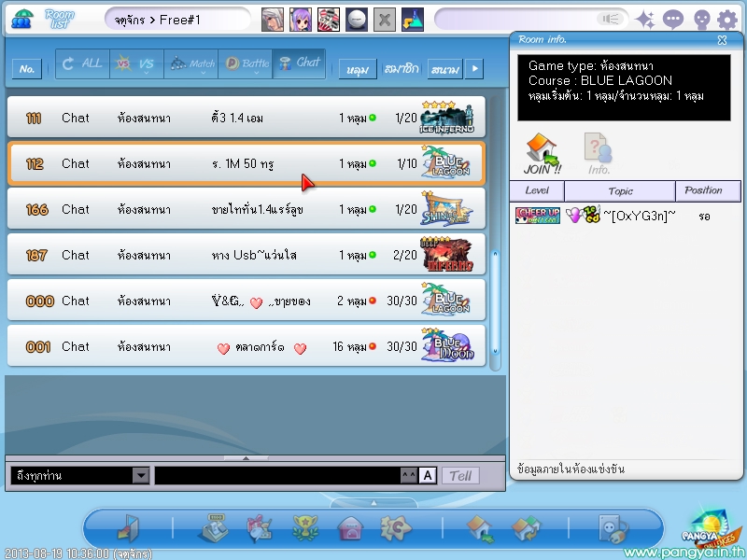Open the settings gear
The height and width of the screenshot is (560, 747).
[727, 20]
